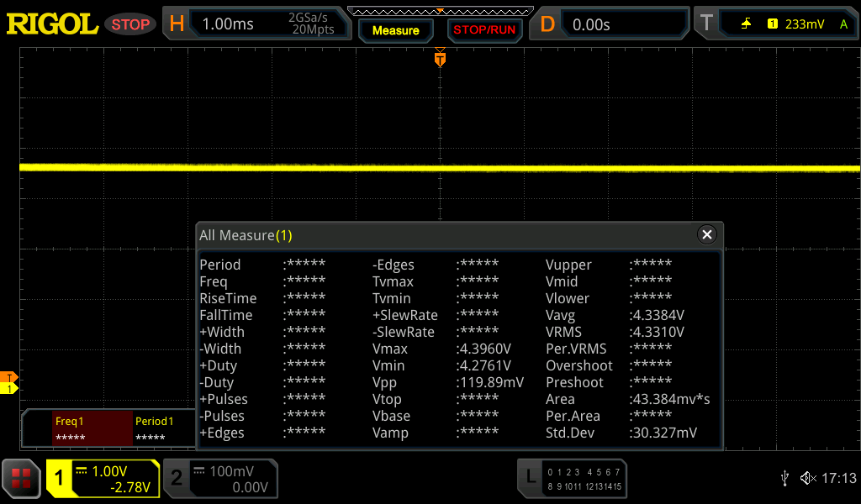Open the horizontal timebase 1.00ms settings
This screenshot has height=504, width=861.
pyautogui.click(x=255, y=24)
